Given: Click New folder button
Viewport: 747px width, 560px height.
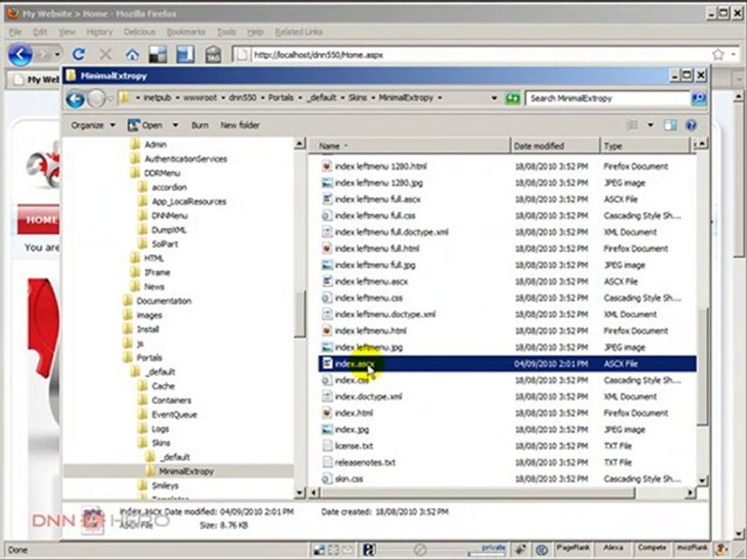Looking at the screenshot, I should [240, 125].
